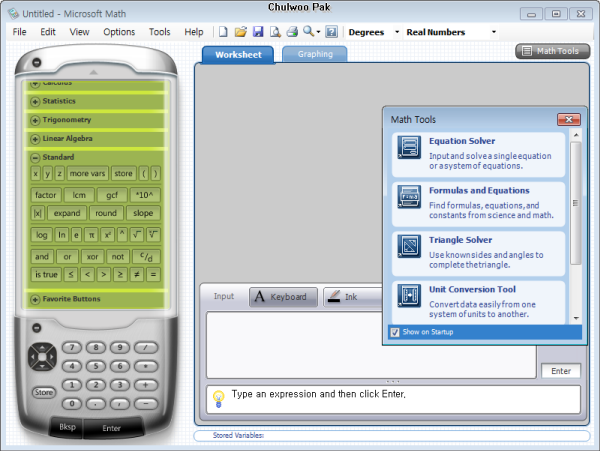The width and height of the screenshot is (600, 451).
Task: Open the Options menu
Action: [x=119, y=32]
